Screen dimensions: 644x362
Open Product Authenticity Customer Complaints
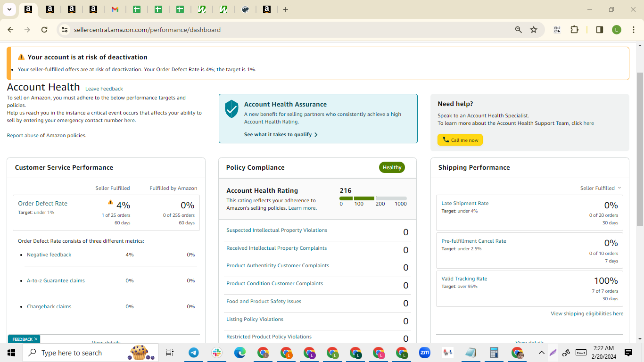pos(278,266)
